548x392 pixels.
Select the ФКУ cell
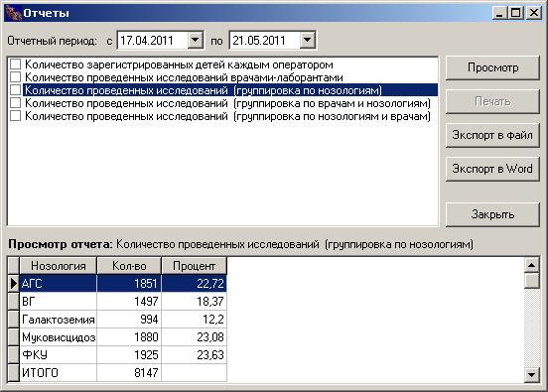coord(58,355)
